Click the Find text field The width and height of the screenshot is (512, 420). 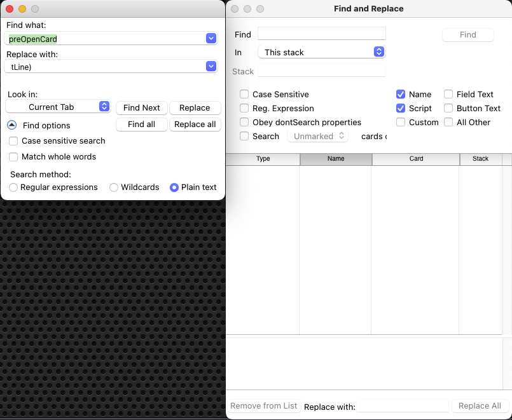pyautogui.click(x=322, y=34)
